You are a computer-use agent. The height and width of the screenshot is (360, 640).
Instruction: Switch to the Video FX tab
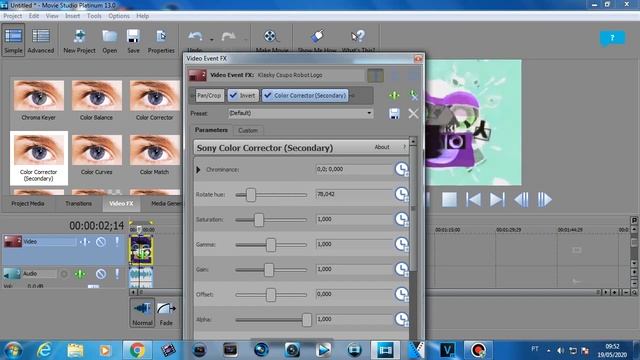[x=121, y=203]
